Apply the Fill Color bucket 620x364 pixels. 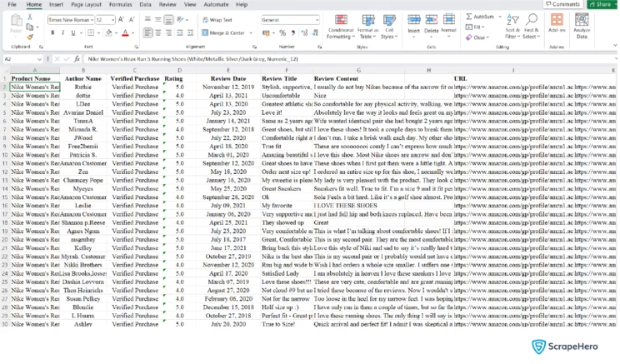pyautogui.click(x=108, y=32)
